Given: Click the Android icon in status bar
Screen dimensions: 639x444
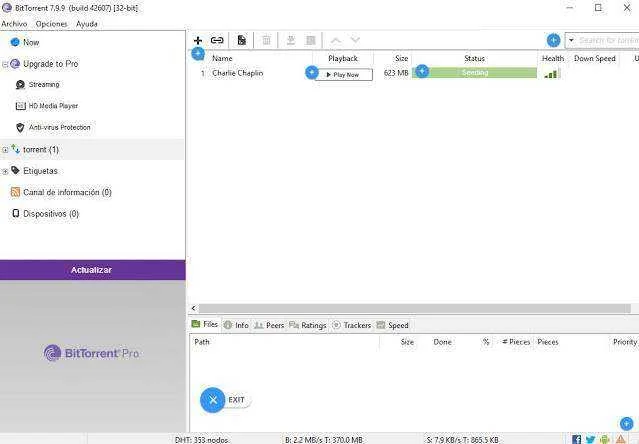Looking at the screenshot, I should click(605, 439).
